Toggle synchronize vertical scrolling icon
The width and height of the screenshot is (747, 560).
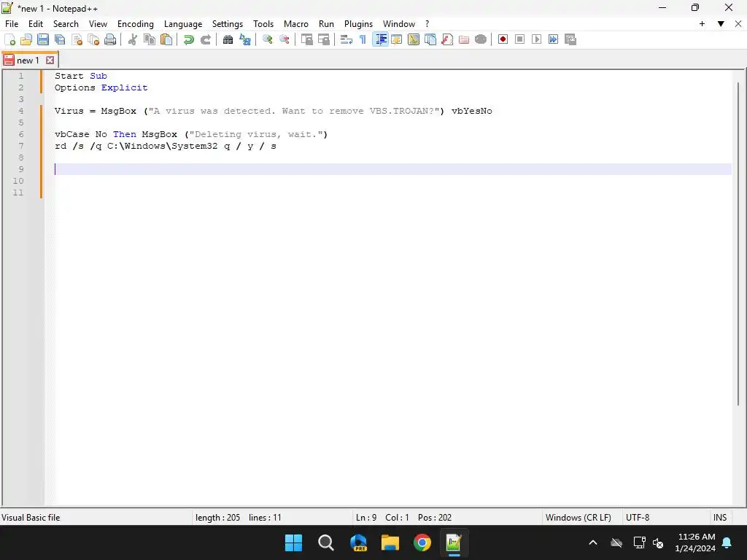[x=307, y=39]
